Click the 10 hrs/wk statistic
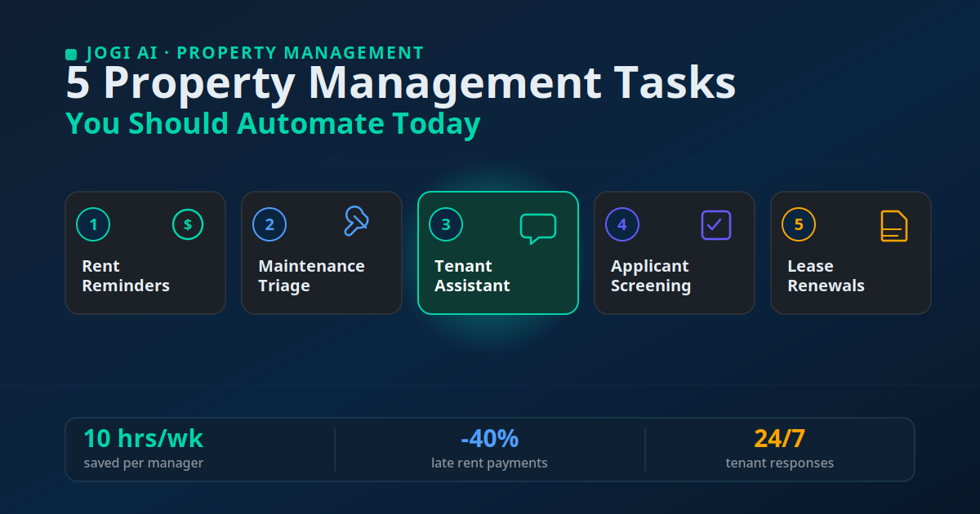Screen dimensions: 980x514 click(143, 439)
